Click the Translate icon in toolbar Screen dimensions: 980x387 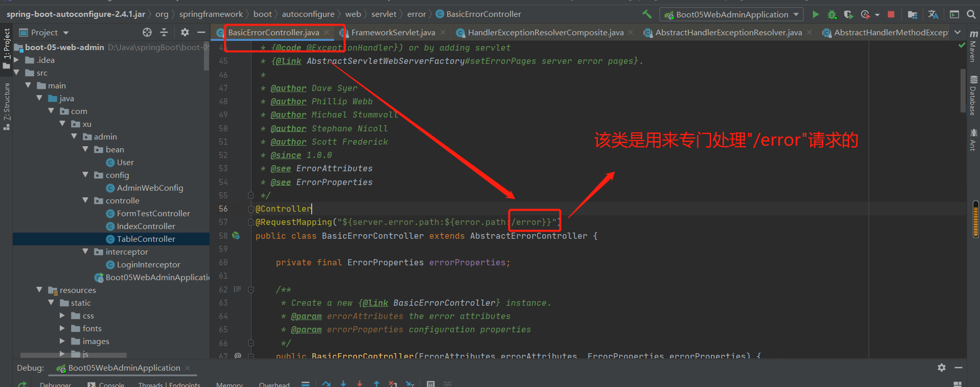coord(933,14)
